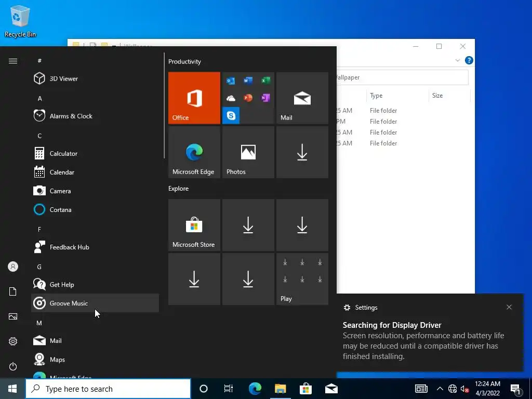532x399 pixels.
Task: Click the G letter header
Action: 39,267
